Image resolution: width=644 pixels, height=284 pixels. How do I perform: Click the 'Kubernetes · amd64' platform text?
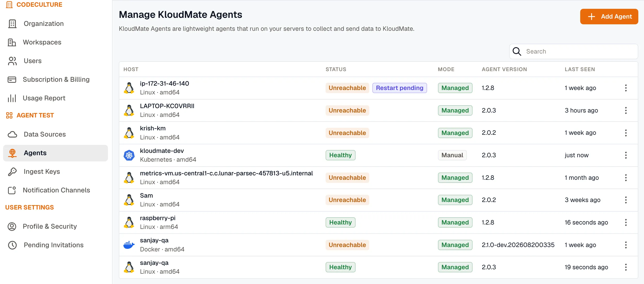[168, 160]
